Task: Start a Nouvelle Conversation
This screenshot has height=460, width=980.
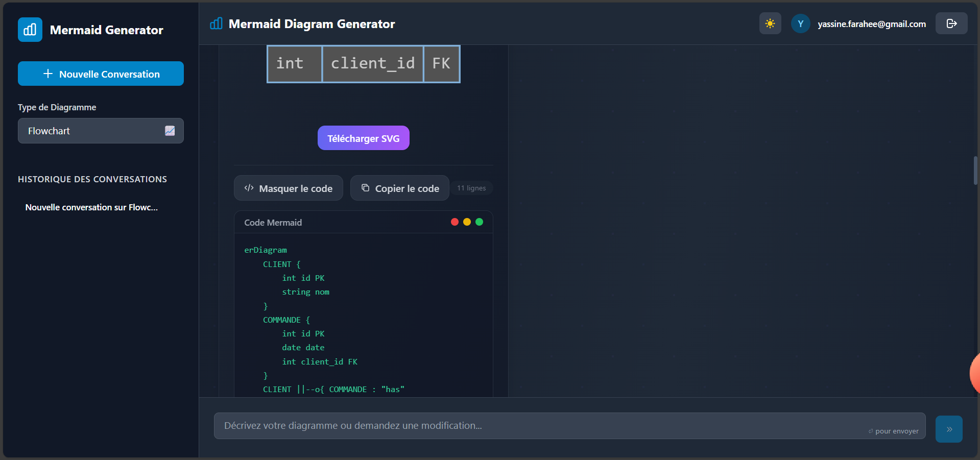Action: click(x=101, y=74)
